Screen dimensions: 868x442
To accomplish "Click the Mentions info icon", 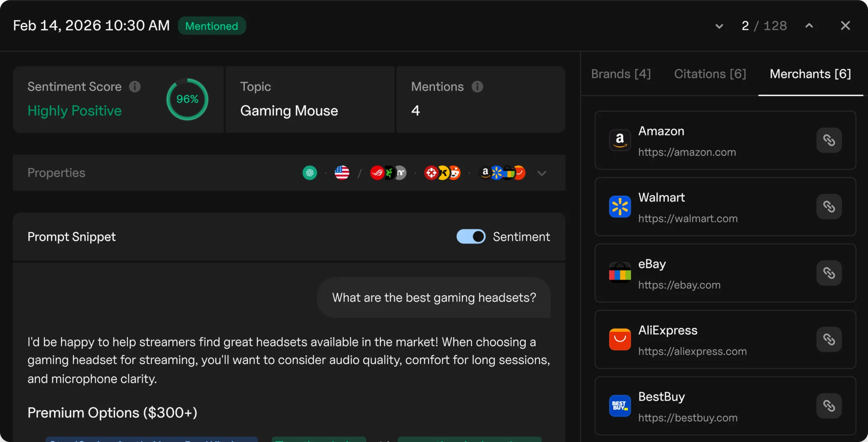I will (x=477, y=87).
